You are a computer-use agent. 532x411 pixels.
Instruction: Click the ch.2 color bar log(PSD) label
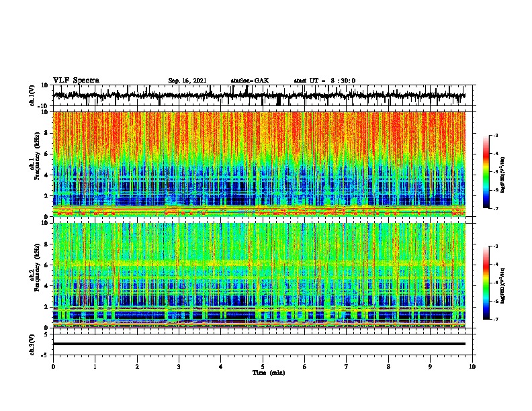[503, 285]
